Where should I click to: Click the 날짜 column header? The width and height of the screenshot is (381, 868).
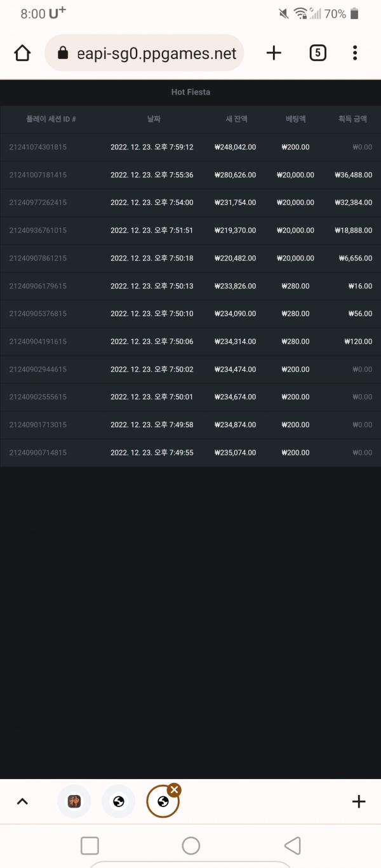click(154, 119)
